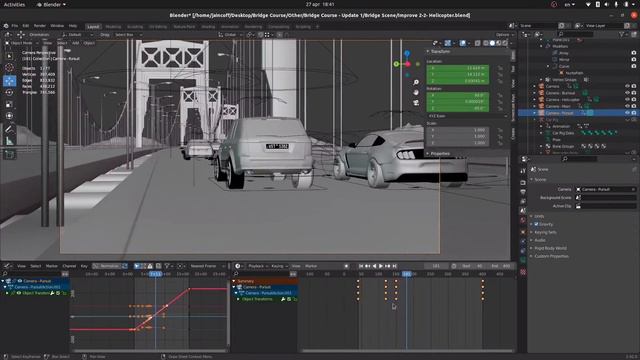The image size is (640, 360).
Task: Click the Scale X value field
Action: point(458,130)
